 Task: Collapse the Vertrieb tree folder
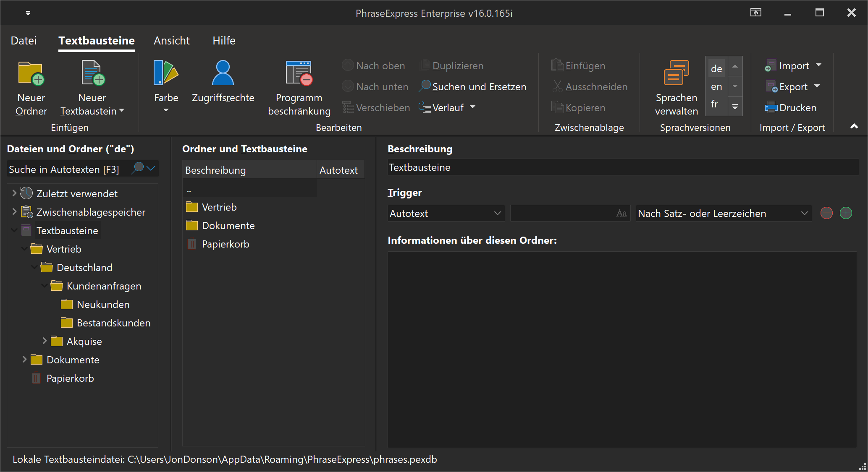pyautogui.click(x=24, y=249)
